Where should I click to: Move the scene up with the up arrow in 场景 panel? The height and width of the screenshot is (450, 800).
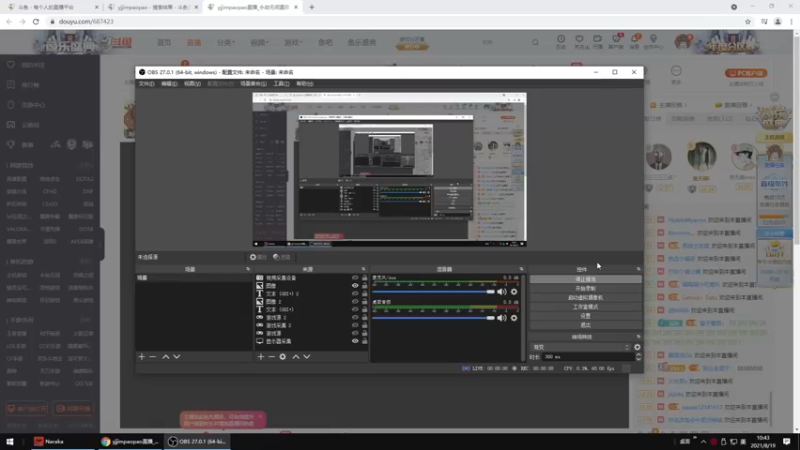point(165,357)
